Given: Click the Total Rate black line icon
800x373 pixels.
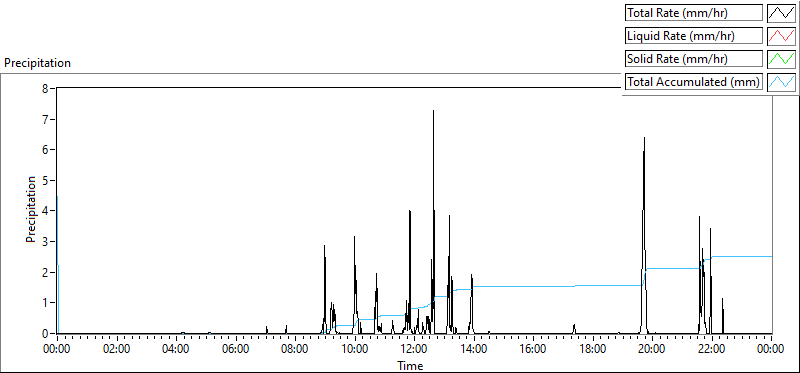Looking at the screenshot, I should pyautogui.click(x=781, y=13).
